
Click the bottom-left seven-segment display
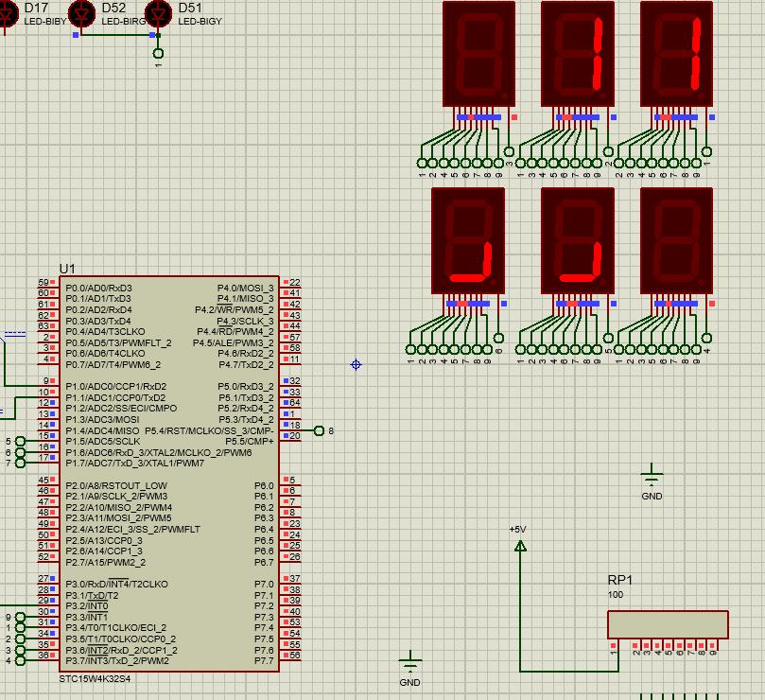pos(468,240)
